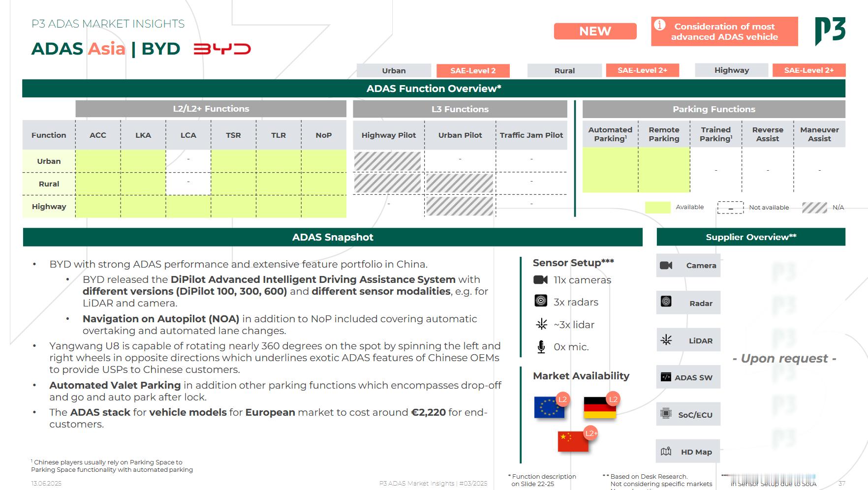
Task: Click the chip icon in the SoC/ECU tile
Action: click(x=666, y=414)
